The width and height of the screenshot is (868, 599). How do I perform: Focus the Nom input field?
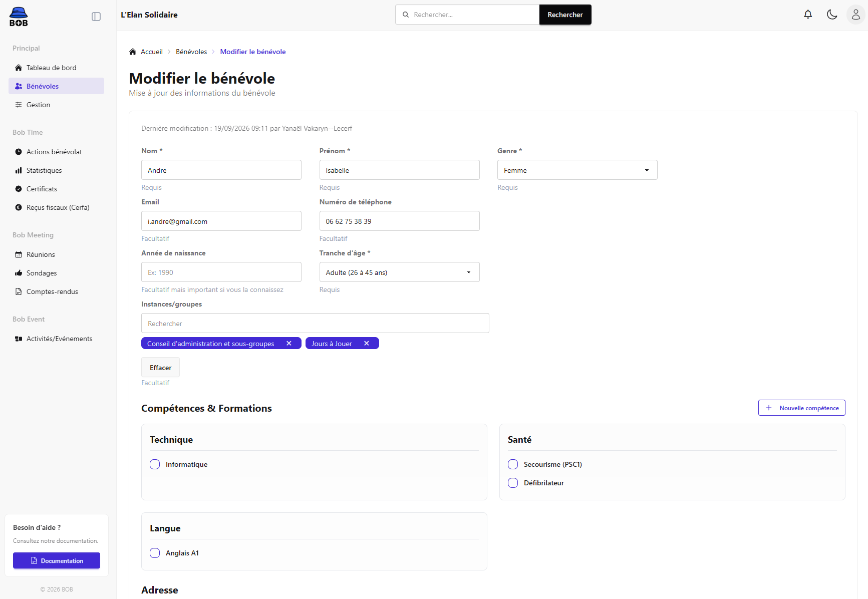pos(221,170)
